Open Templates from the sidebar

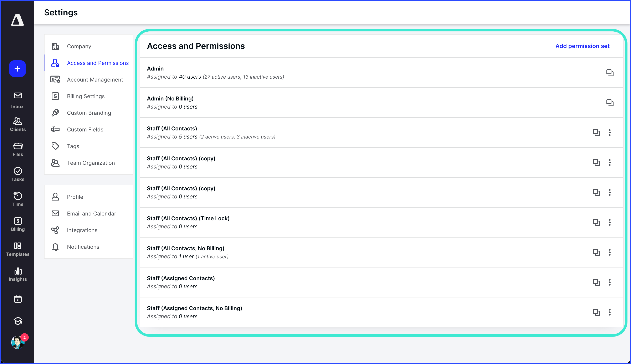(x=17, y=246)
